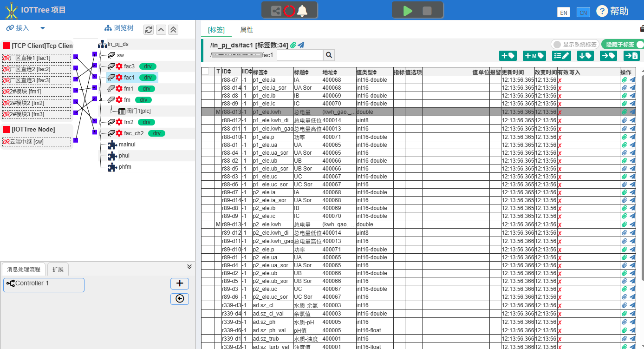The width and height of the screenshot is (644, 349).
Task: Click the add tag button
Action: tap(507, 56)
